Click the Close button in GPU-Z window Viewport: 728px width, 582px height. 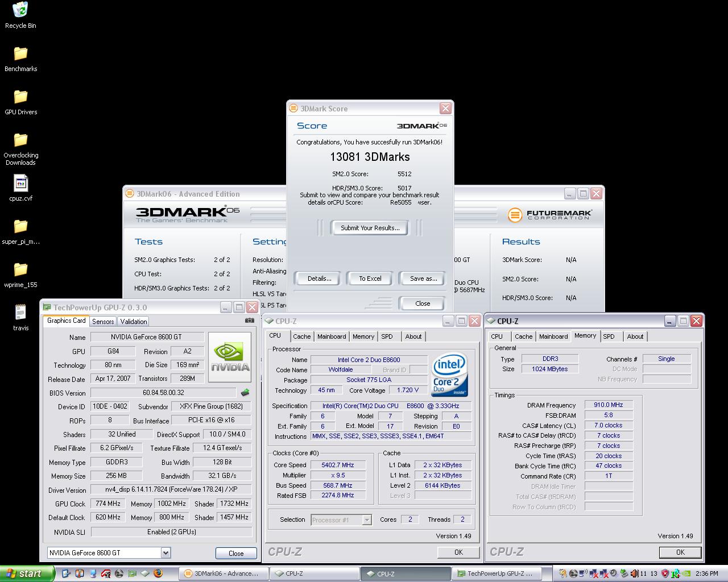(236, 553)
